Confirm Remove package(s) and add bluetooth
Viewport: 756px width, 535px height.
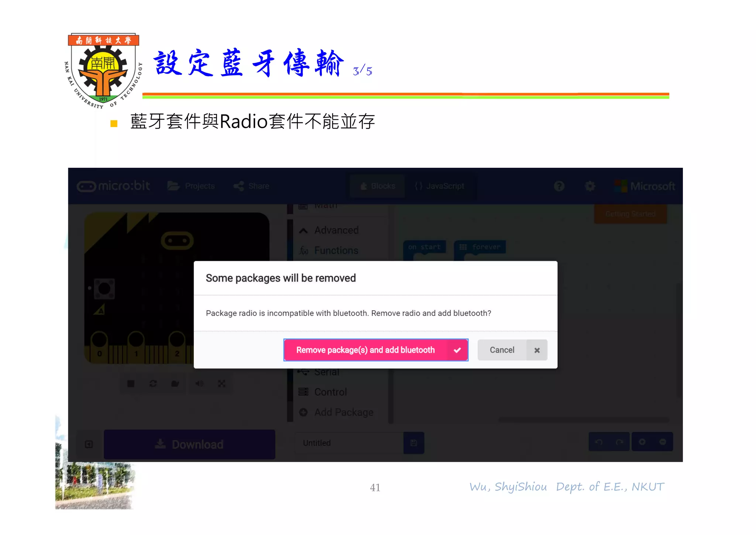[376, 350]
